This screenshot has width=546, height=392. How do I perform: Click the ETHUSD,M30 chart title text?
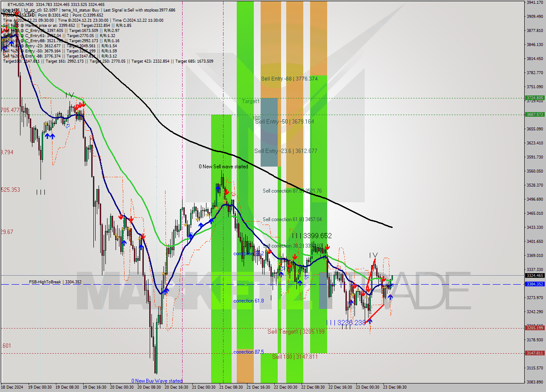click(x=21, y=4)
